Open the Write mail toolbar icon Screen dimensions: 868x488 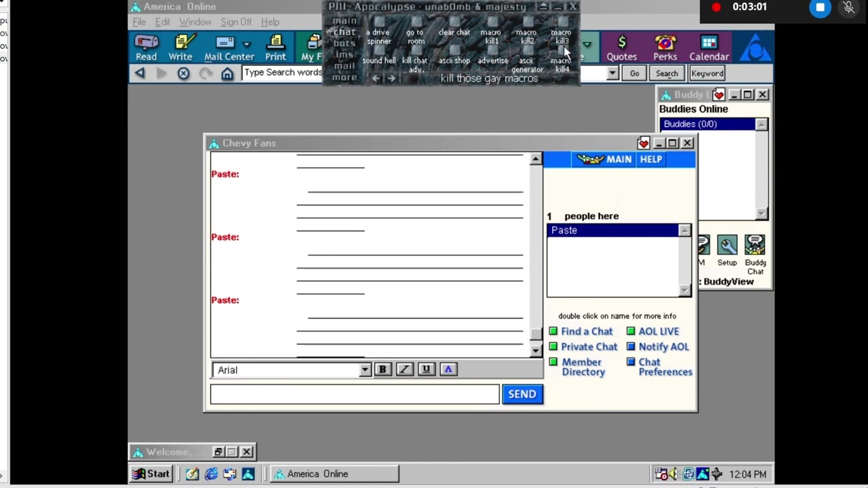pyautogui.click(x=180, y=47)
